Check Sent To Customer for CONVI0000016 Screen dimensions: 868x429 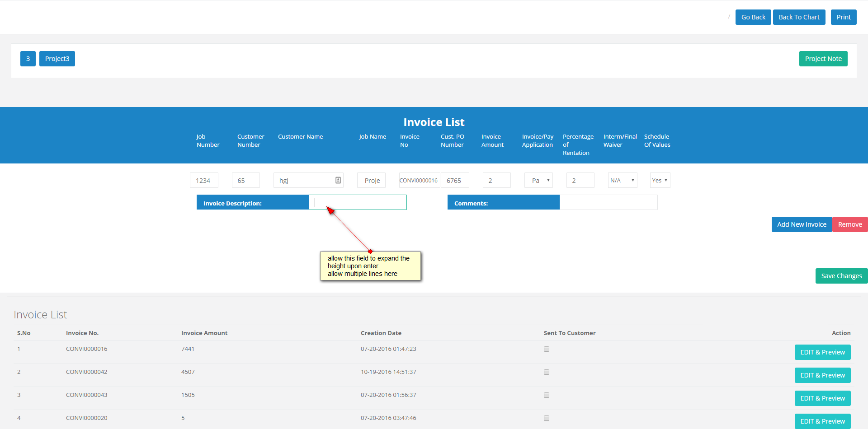(x=547, y=349)
